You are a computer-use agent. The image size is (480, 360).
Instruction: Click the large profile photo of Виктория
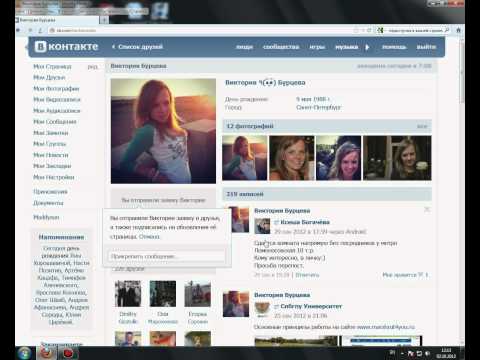(163, 131)
